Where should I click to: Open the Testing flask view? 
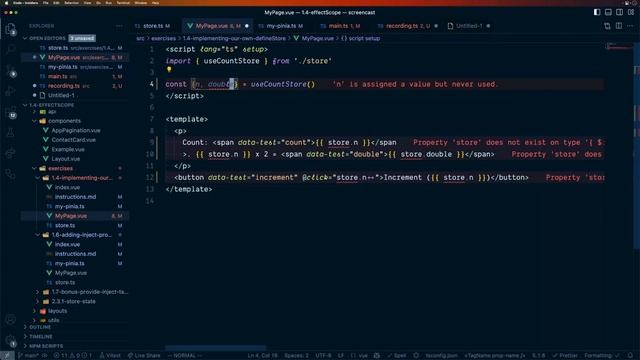(x=11, y=132)
